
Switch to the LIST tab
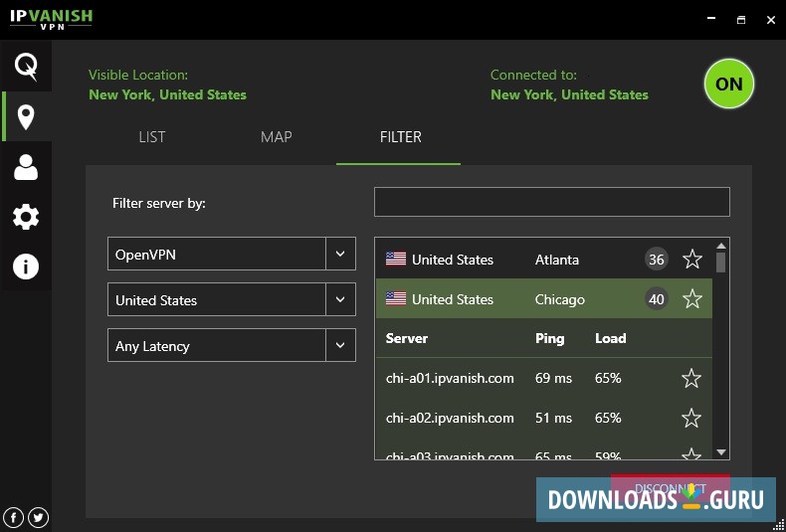[152, 137]
